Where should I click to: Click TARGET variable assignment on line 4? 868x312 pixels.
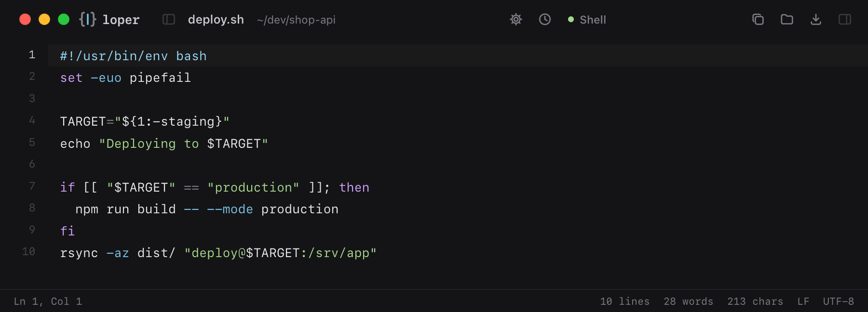coord(83,121)
